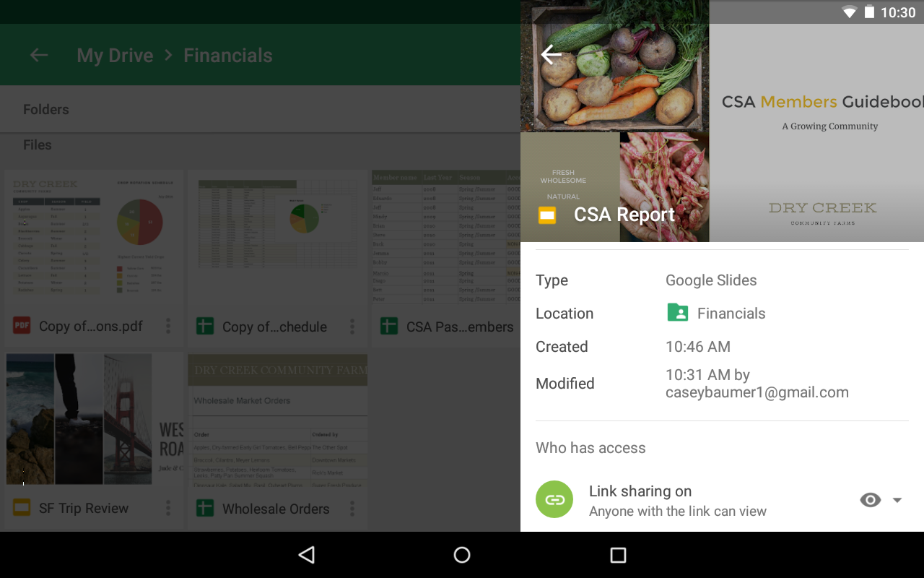The height and width of the screenshot is (578, 924).
Task: Select the Financials location link
Action: point(731,314)
